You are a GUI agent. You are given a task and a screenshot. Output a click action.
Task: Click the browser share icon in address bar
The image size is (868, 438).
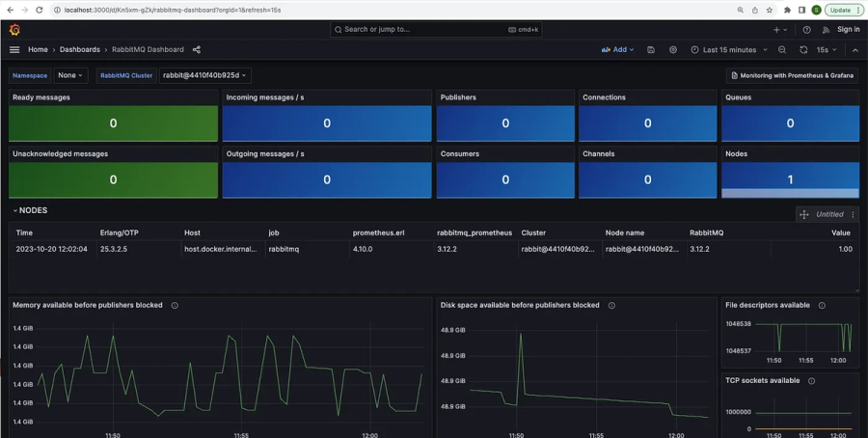(755, 10)
